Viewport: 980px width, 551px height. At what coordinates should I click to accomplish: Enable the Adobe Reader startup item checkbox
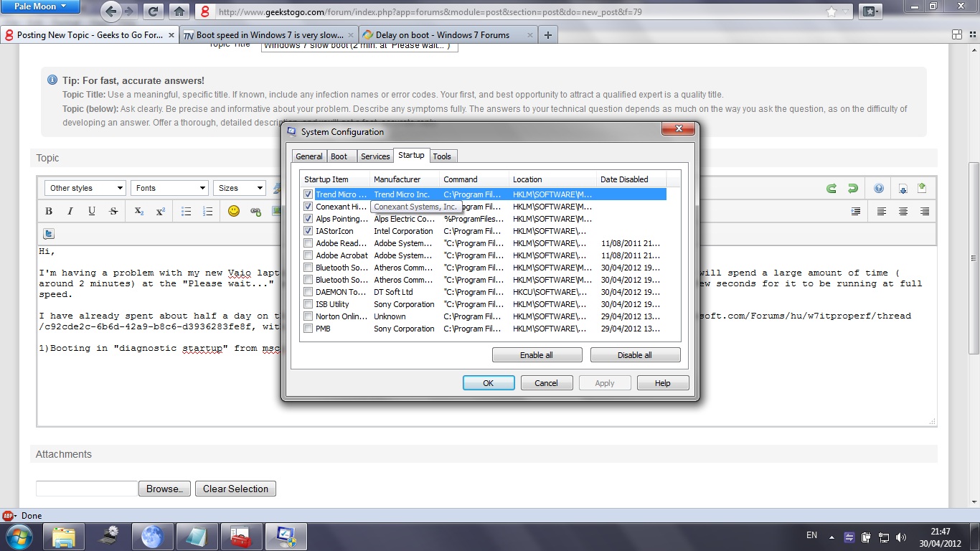point(308,243)
